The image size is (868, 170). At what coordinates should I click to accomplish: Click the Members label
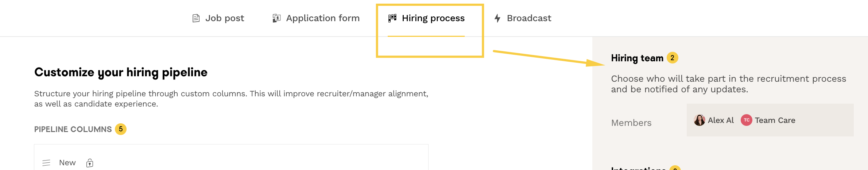[631, 123]
